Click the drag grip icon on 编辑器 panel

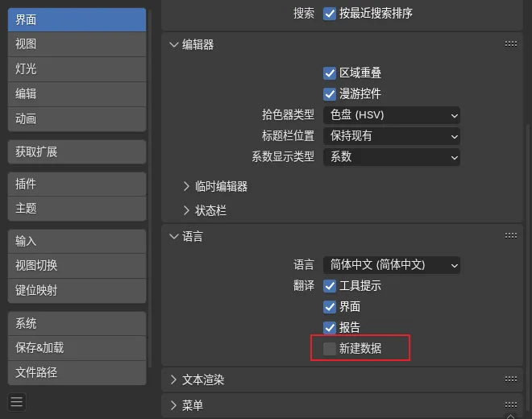tap(510, 44)
